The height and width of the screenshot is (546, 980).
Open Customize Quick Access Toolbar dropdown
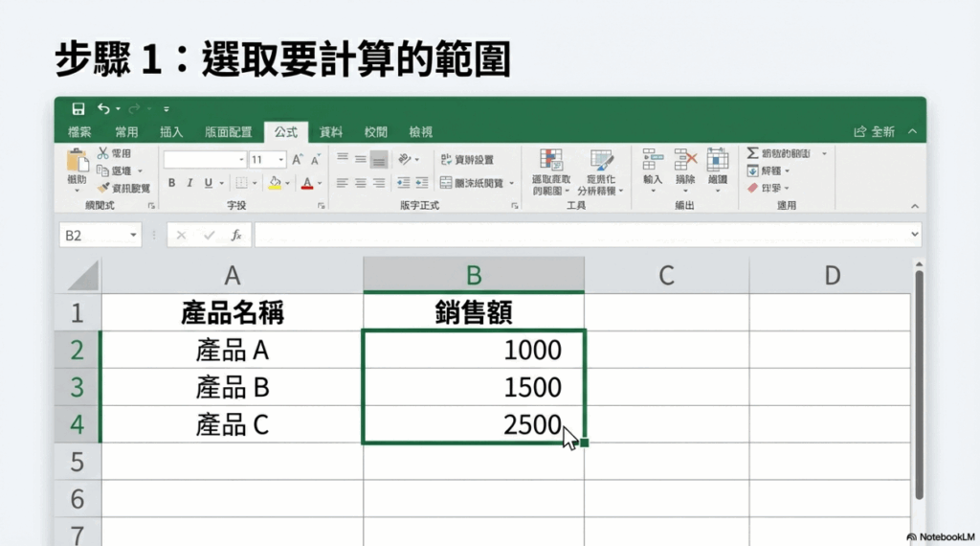(x=167, y=109)
